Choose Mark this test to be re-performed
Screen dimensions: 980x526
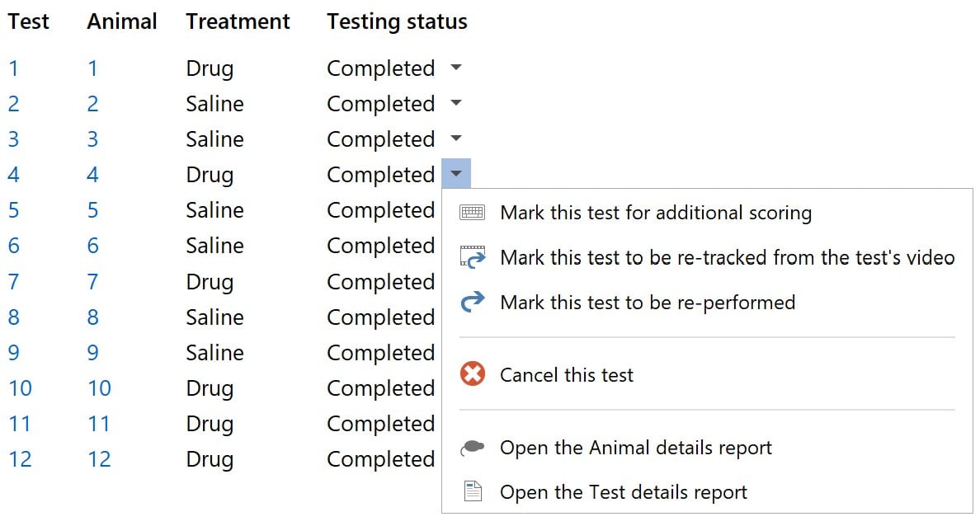point(648,303)
